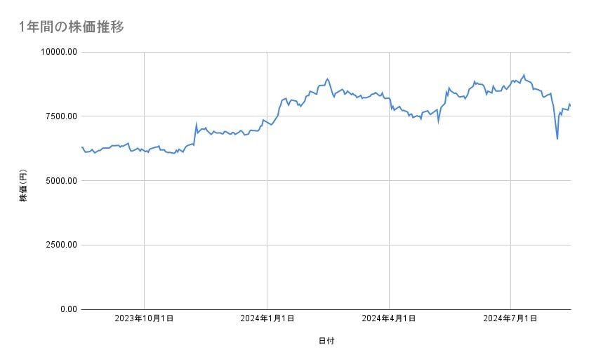589x364 pixels.
Task: Select the 株価(円) vertical axis title
Action: point(23,186)
